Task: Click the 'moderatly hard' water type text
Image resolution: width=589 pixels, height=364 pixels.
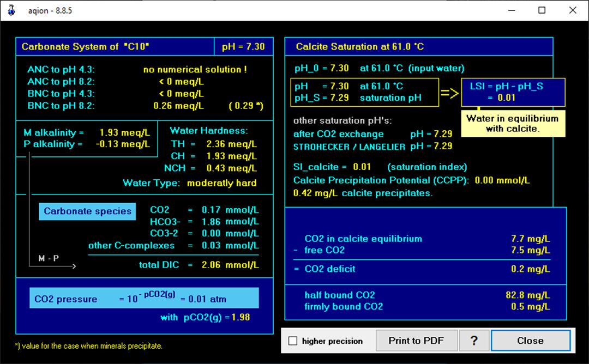Action: tap(221, 183)
